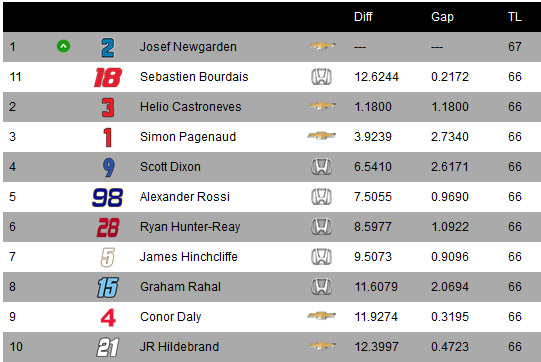Click Scott Dixon's Honda engine logo
Viewport: 541px width, 362px height.
point(322,167)
